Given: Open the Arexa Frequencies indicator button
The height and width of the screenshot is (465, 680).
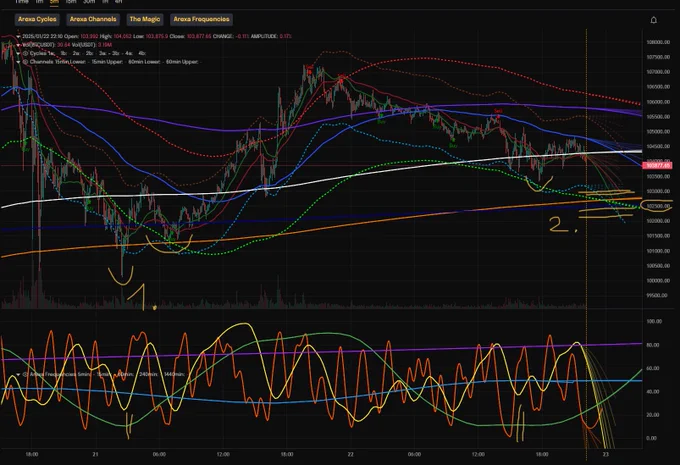Looking at the screenshot, I should [x=201, y=19].
